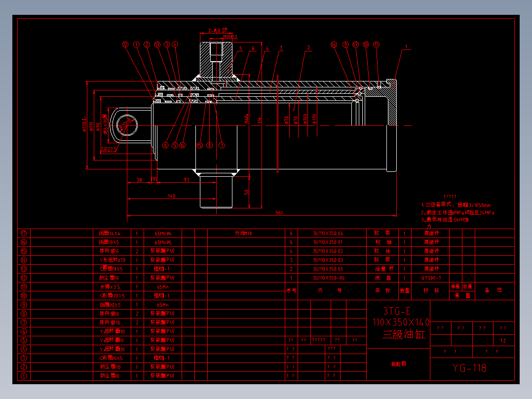Select the 93 horizontal dimension text

pyautogui.click(x=187, y=180)
